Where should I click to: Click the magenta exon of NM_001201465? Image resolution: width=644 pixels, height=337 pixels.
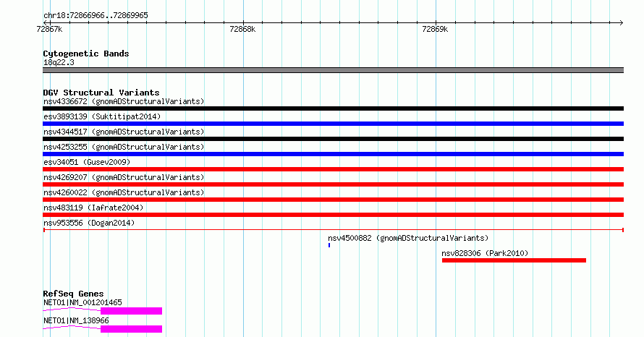(x=132, y=311)
